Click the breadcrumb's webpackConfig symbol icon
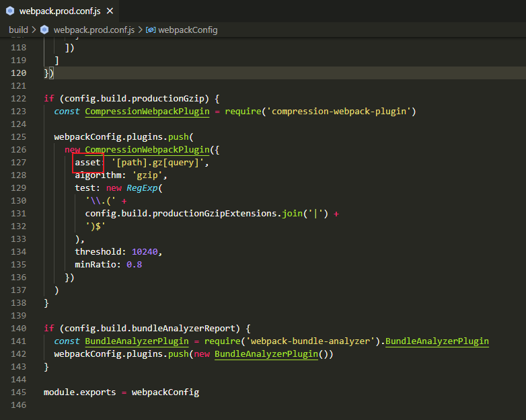This screenshot has width=526, height=420. (151, 30)
